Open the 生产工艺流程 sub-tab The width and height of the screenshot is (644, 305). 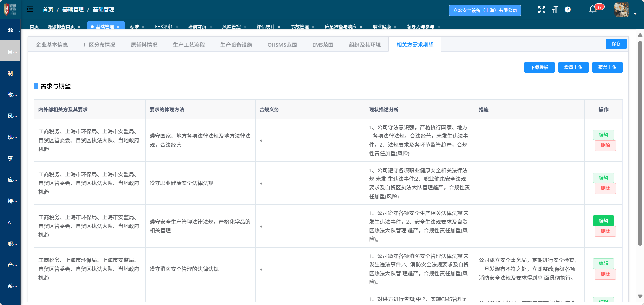pyautogui.click(x=189, y=45)
